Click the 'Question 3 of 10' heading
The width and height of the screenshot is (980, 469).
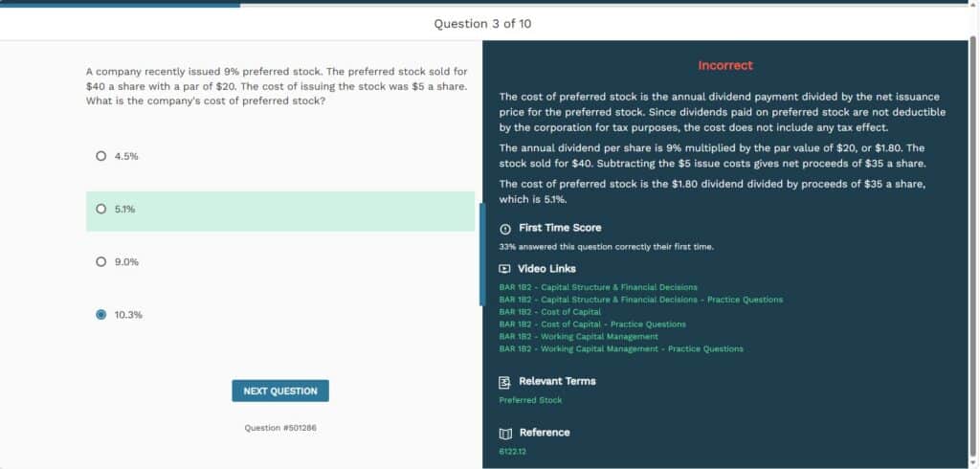click(483, 24)
